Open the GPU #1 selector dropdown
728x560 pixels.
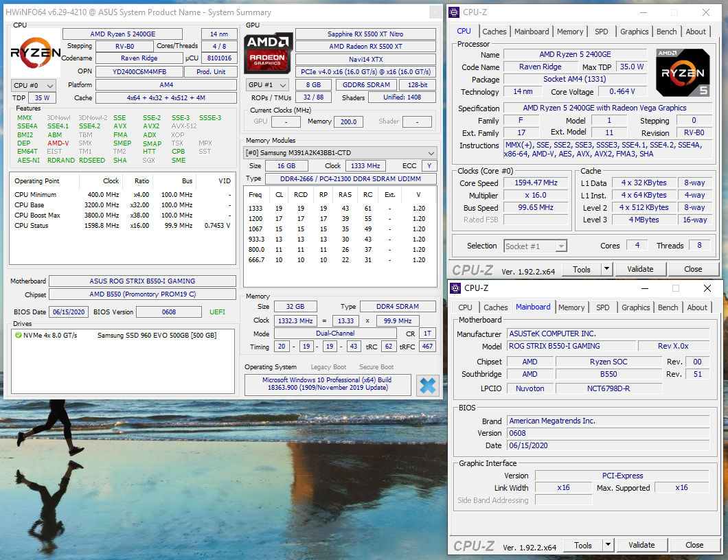click(267, 85)
